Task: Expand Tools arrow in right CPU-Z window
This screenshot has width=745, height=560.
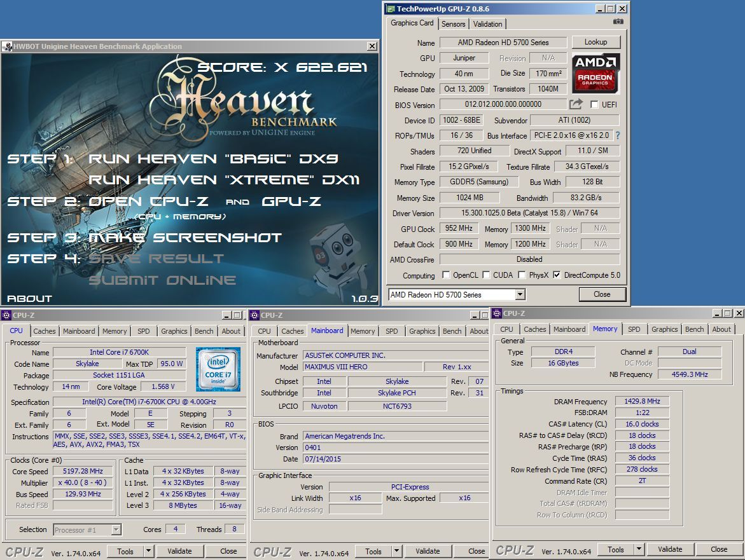Action: [x=639, y=549]
